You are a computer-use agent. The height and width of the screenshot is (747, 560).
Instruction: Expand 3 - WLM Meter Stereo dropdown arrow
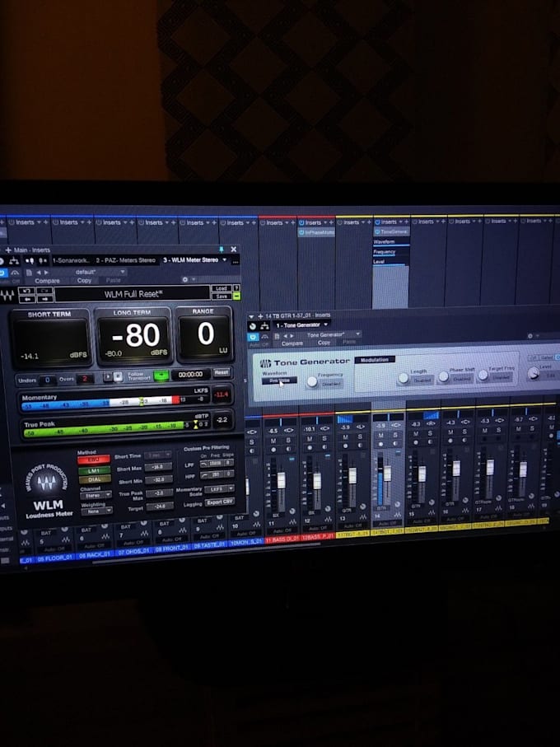[224, 259]
